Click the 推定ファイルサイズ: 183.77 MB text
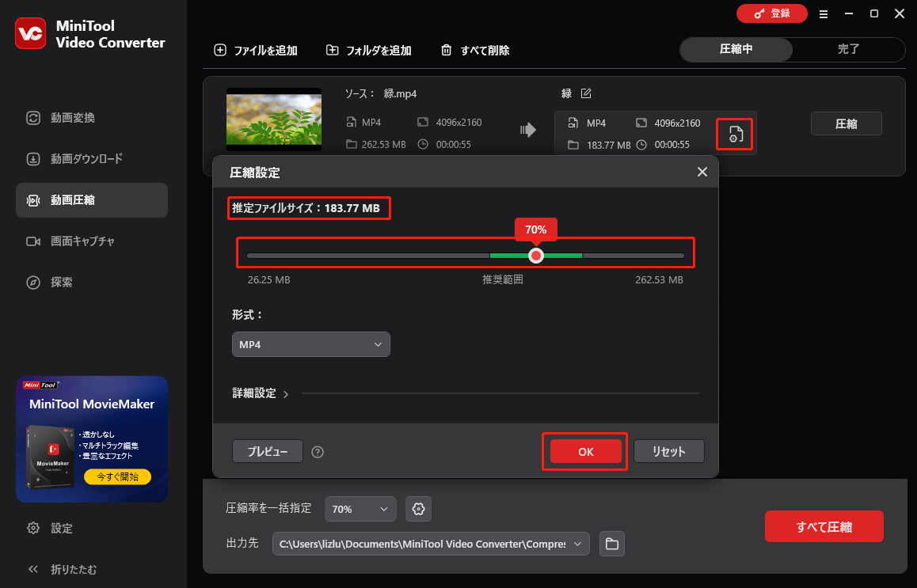 (306, 208)
